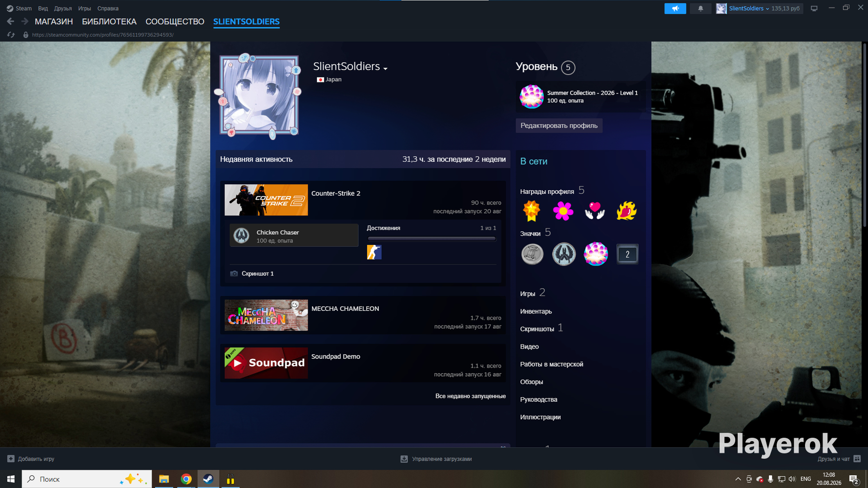Open the Japan flag country indicator
This screenshot has width=868, height=488.
point(320,80)
